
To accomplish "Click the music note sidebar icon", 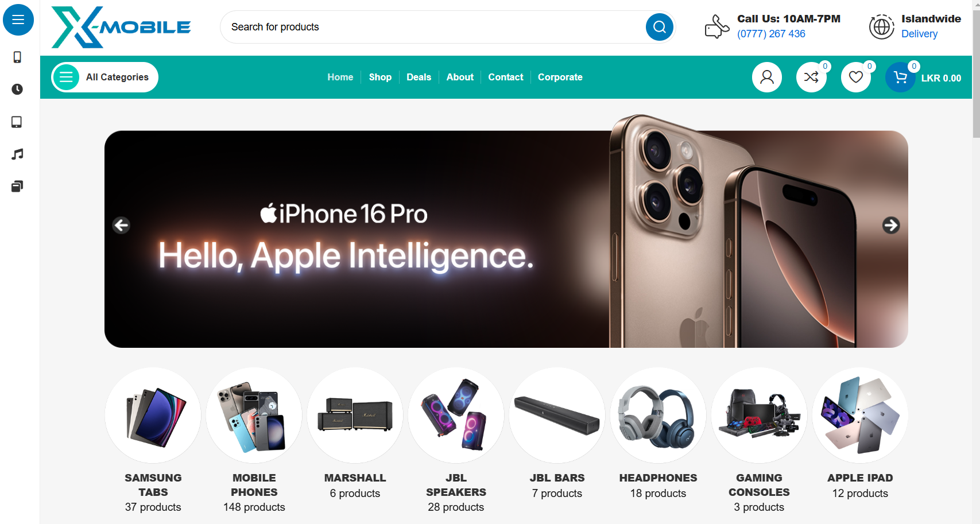I will pos(17,154).
